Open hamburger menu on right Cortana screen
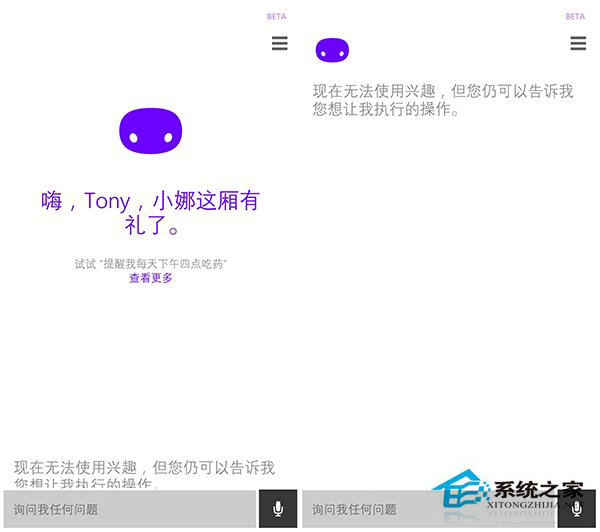 (x=578, y=43)
